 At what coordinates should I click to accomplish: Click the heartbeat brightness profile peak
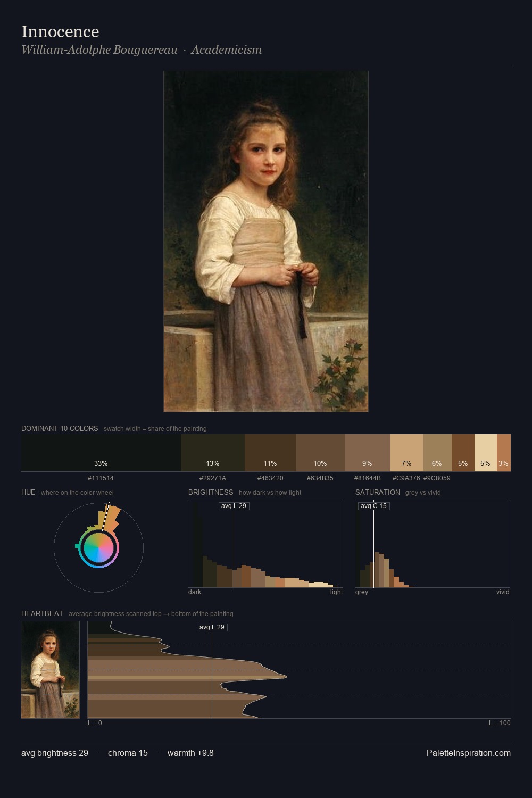[285, 677]
